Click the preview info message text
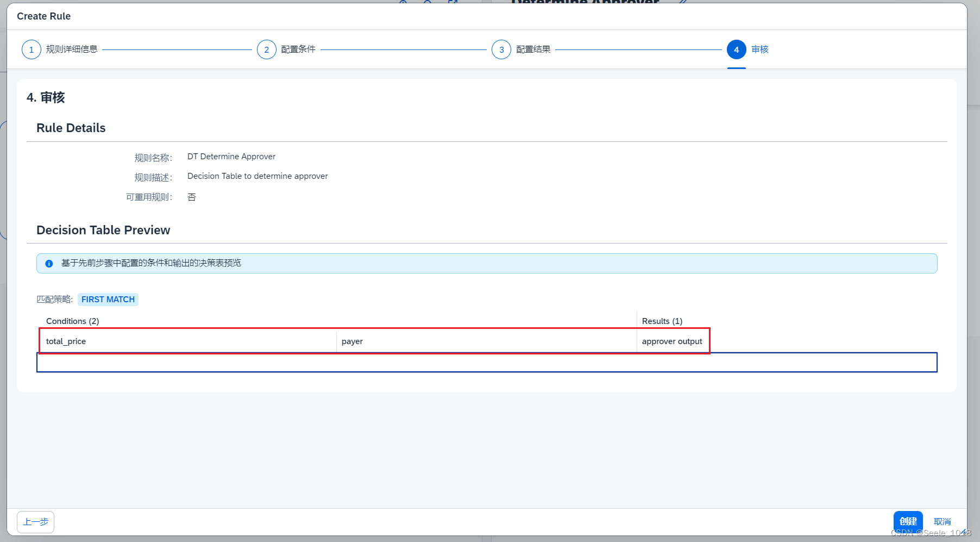The image size is (980, 542). (151, 263)
